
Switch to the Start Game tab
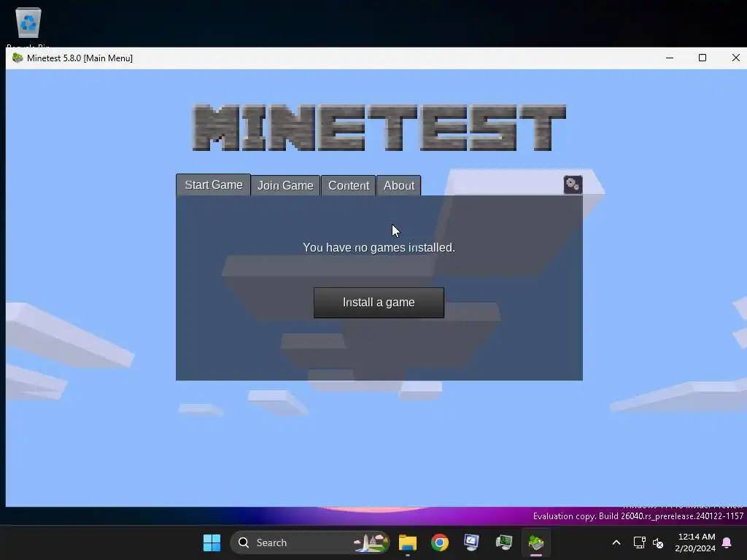point(214,184)
